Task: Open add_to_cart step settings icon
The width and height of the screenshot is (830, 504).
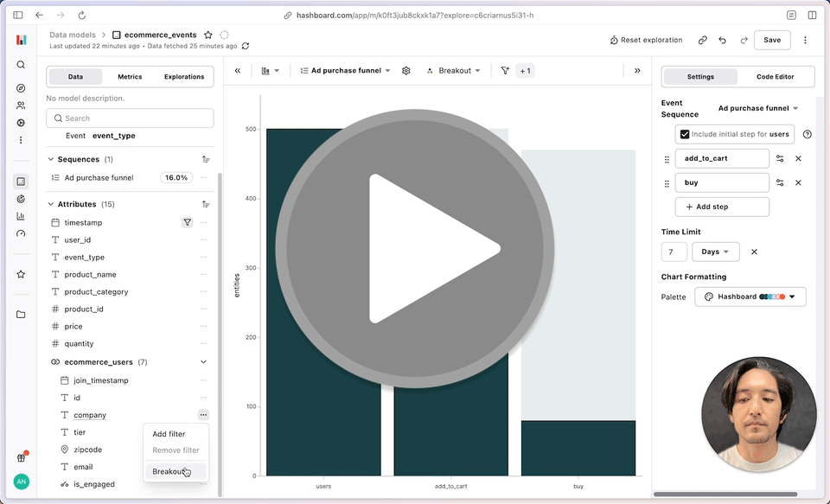Action: (x=780, y=158)
